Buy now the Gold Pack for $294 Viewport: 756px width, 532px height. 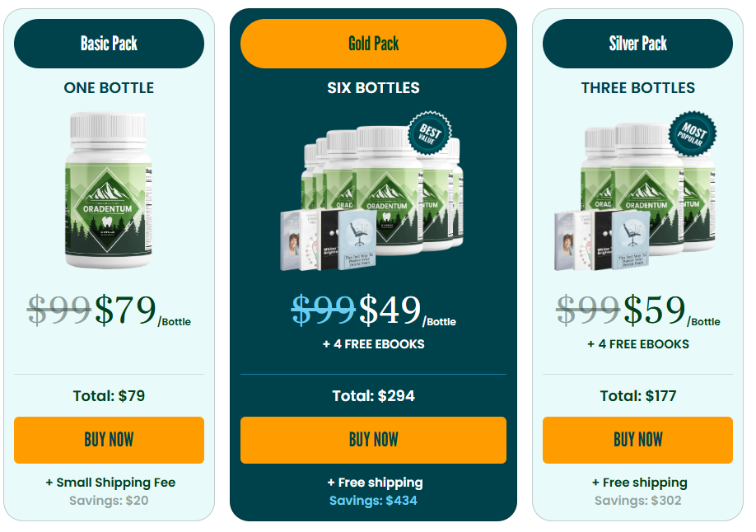373,440
